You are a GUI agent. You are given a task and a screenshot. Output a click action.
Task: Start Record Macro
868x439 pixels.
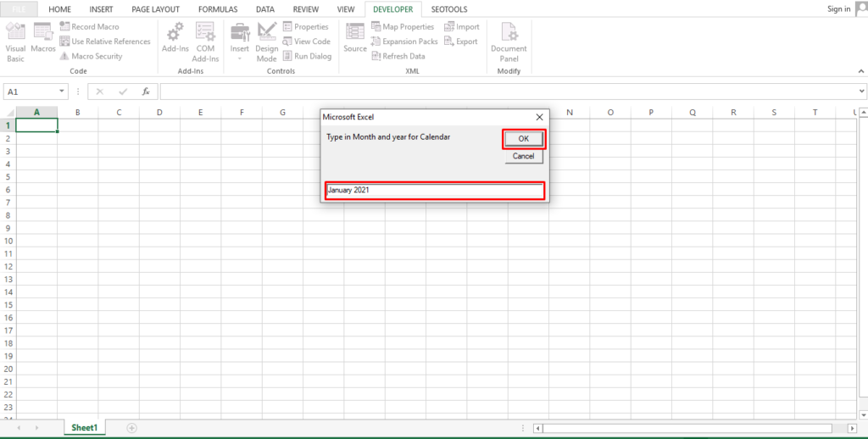(x=89, y=26)
